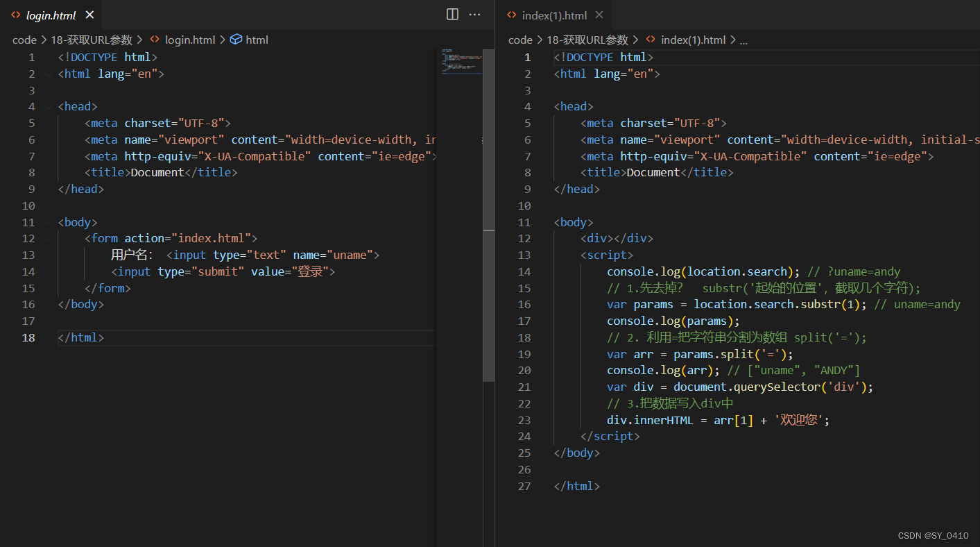Click <html lang="en"> in index(1).html
The height and width of the screenshot is (547, 980).
[x=607, y=74]
